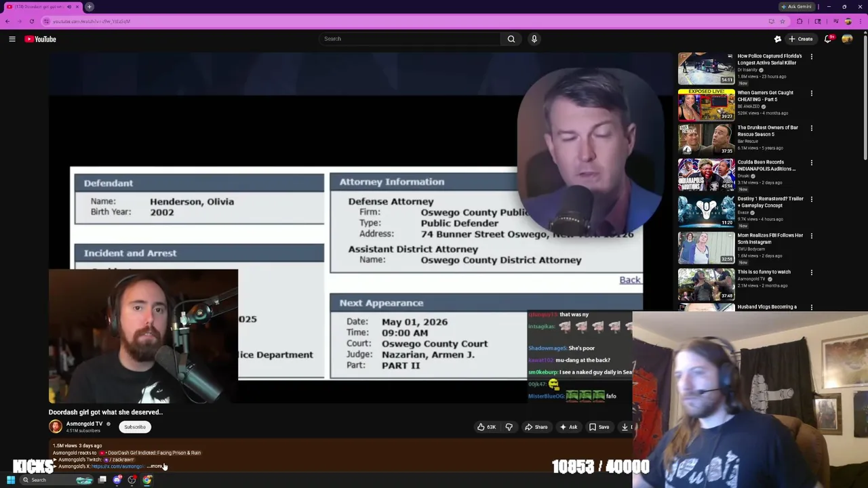Click the search magnifier button

[x=511, y=39]
